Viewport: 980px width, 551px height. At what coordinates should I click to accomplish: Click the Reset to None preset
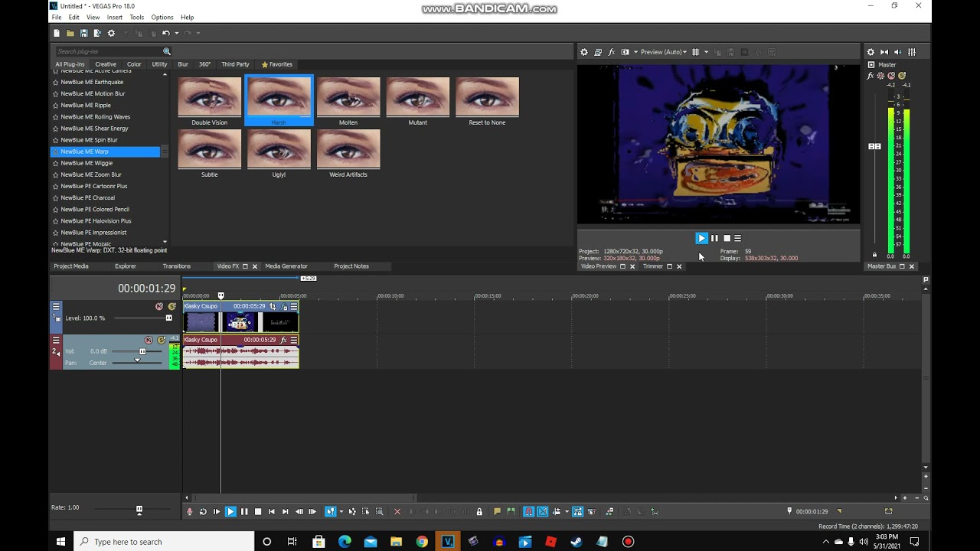tap(487, 102)
